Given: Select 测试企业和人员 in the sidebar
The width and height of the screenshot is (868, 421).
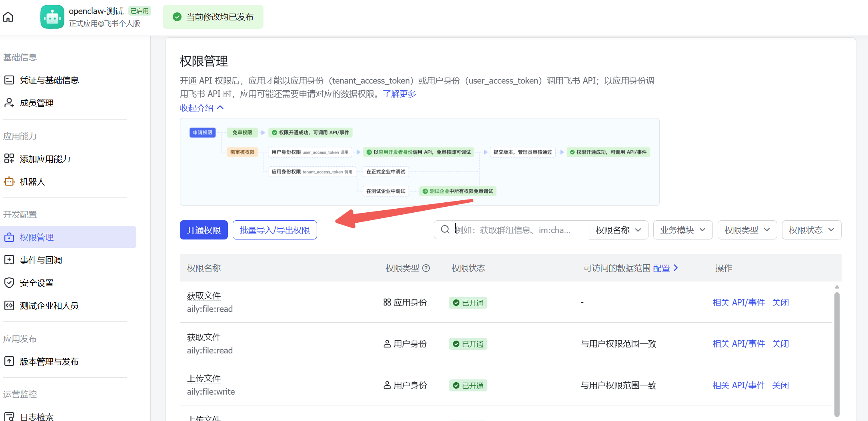Looking at the screenshot, I should click(x=49, y=305).
